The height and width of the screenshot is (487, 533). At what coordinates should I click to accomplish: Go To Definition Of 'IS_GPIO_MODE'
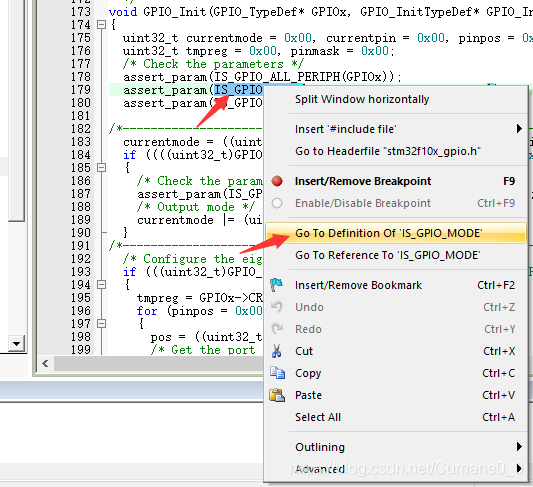pos(396,233)
